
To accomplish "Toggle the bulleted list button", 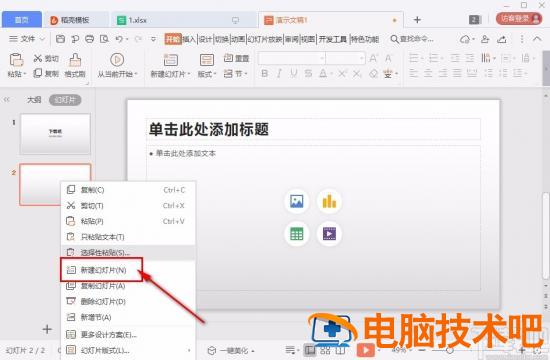I will point(414,58).
